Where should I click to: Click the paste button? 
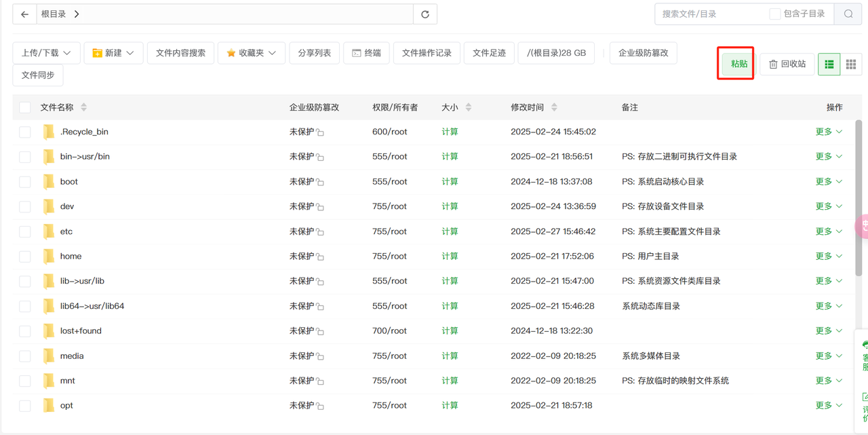[x=739, y=64]
